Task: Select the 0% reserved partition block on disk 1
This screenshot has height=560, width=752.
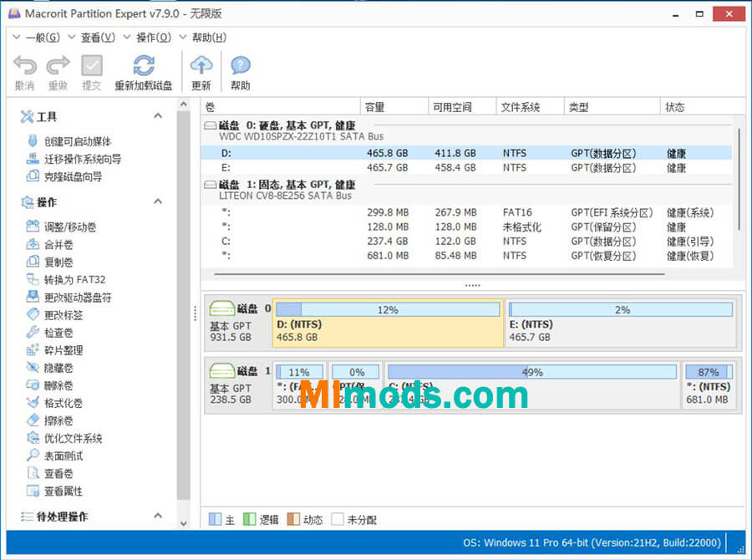Action: 355,386
